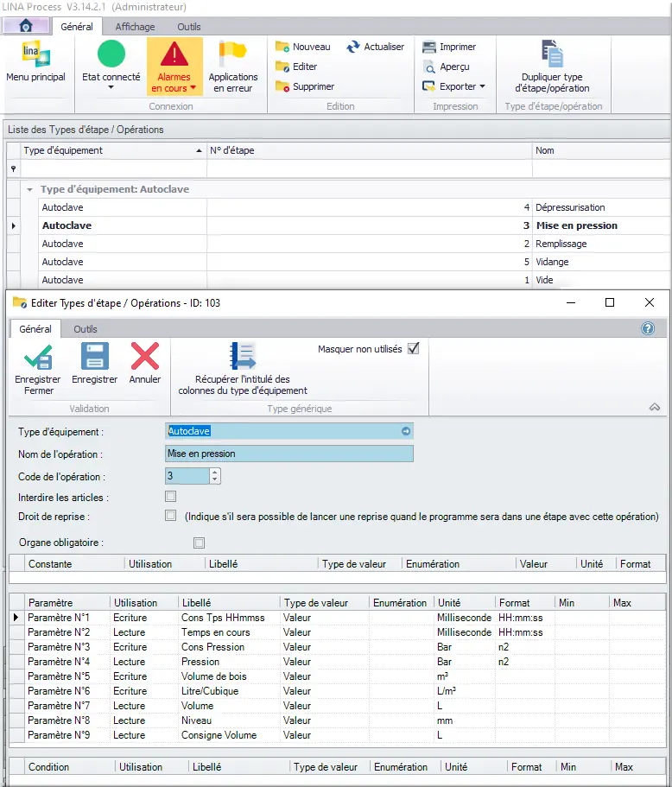Click Nouveau in Edition group

click(303, 47)
